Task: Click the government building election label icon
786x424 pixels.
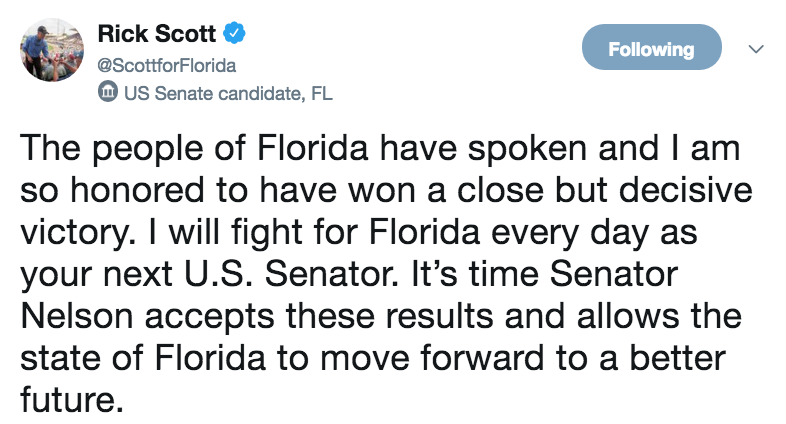Action: (108, 92)
